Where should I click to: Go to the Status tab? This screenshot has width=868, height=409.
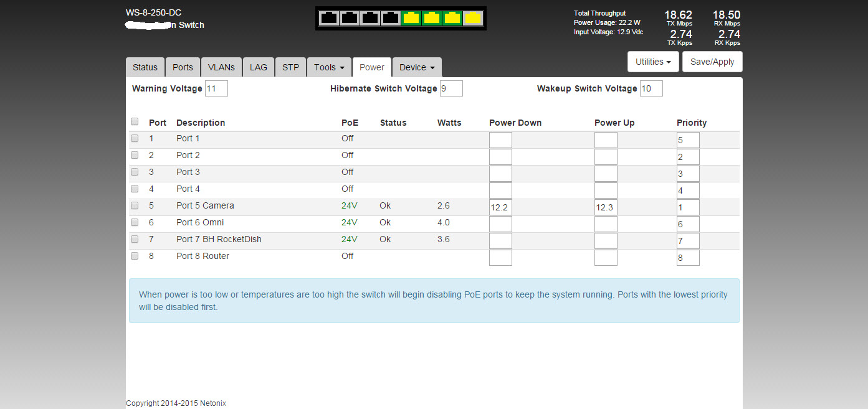[x=145, y=67]
